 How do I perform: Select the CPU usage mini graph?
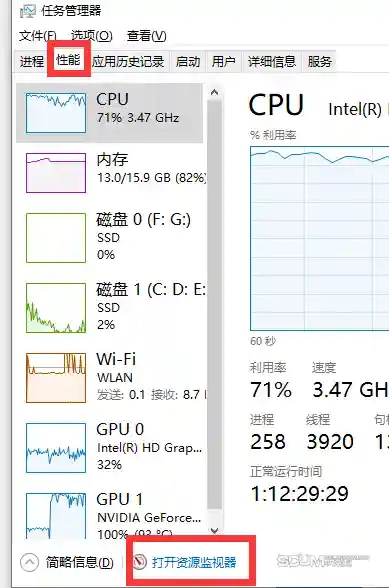pyautogui.click(x=56, y=113)
